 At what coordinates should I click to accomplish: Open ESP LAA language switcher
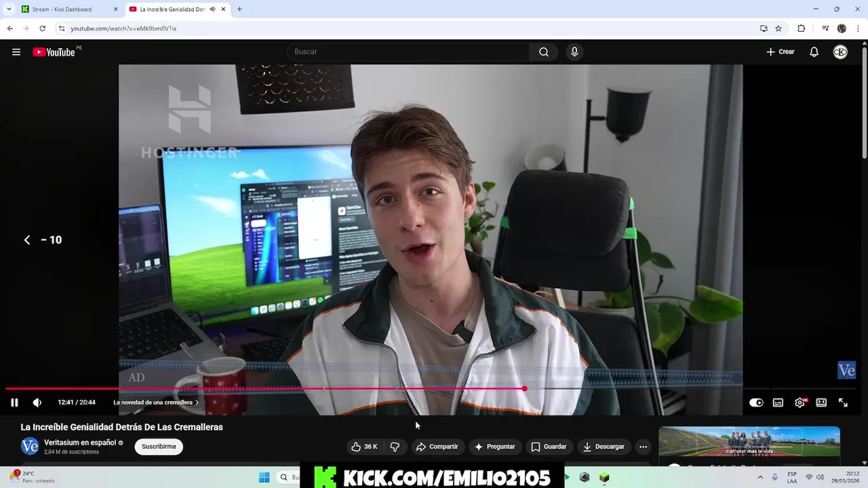point(792,477)
